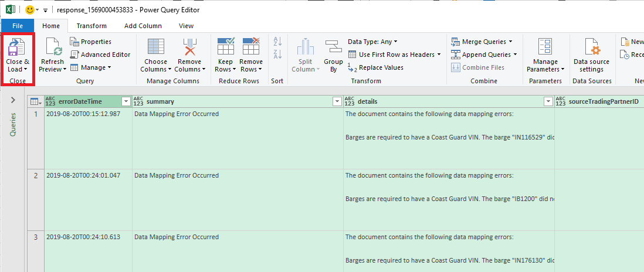Click the vertical Queries label
644x272 pixels.
13,125
